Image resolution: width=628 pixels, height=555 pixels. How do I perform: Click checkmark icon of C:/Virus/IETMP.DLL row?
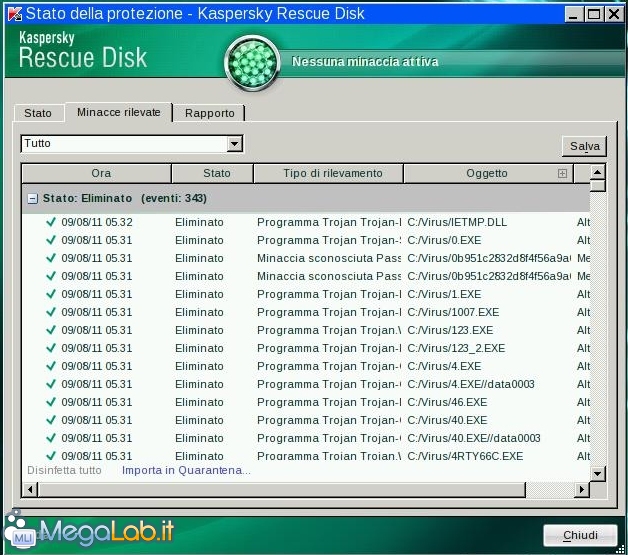51,221
